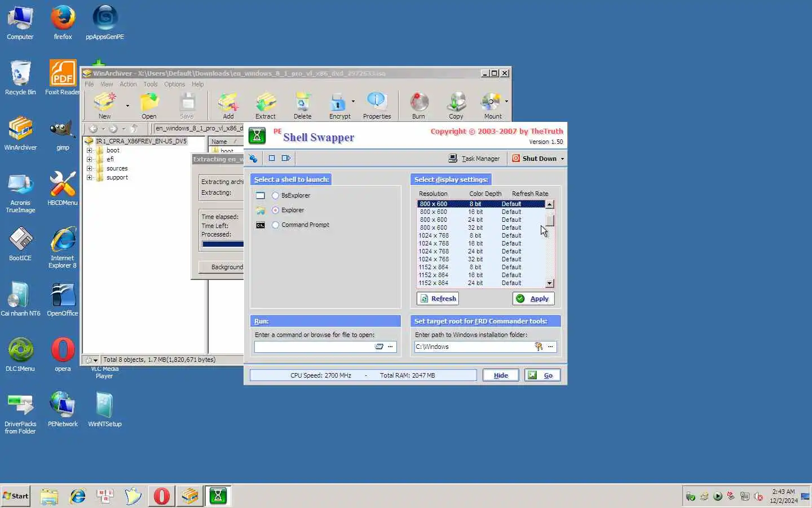Expand the support folder in WinArchiver tree
Viewport: 812px width, 508px height.
(89, 177)
